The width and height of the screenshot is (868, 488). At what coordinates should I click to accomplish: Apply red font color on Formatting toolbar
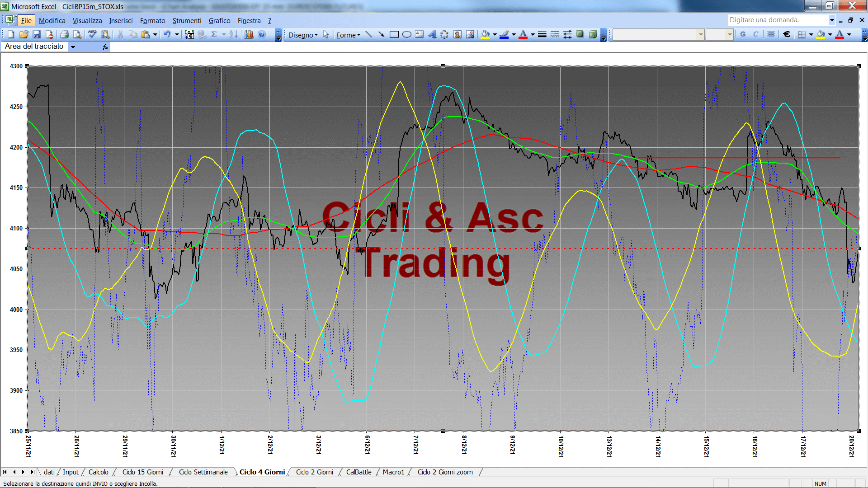point(840,34)
